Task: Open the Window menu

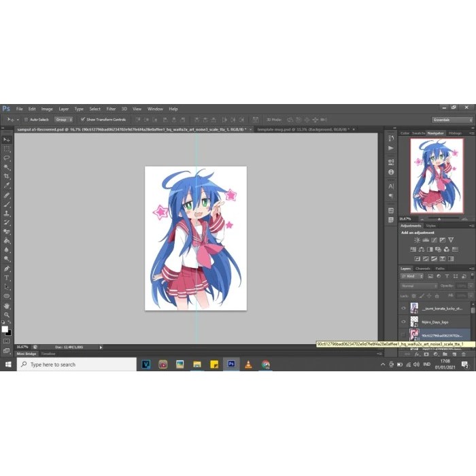Action: click(x=155, y=109)
